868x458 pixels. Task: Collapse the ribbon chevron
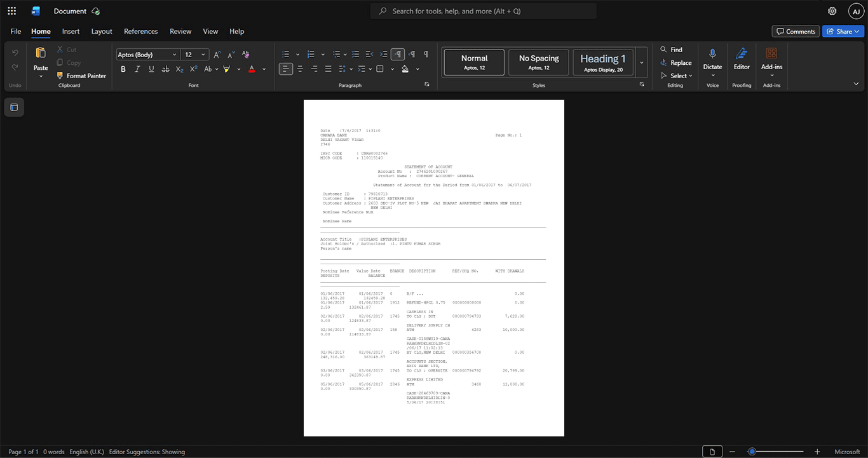point(856,84)
